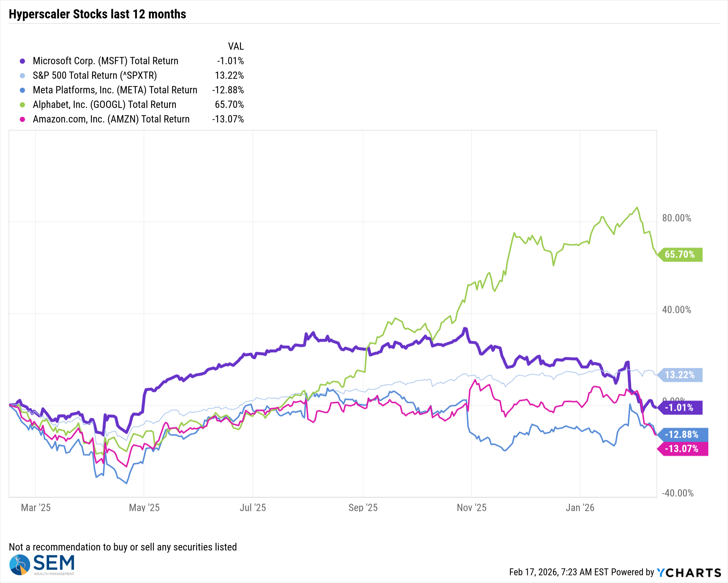The image size is (728, 583).
Task: Click the YCharts logo
Action: [x=689, y=572]
